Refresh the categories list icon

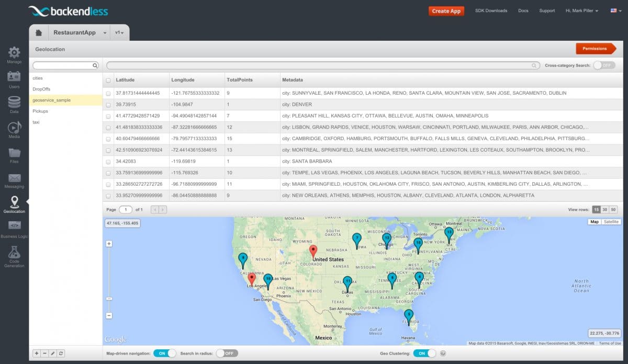pyautogui.click(x=61, y=354)
